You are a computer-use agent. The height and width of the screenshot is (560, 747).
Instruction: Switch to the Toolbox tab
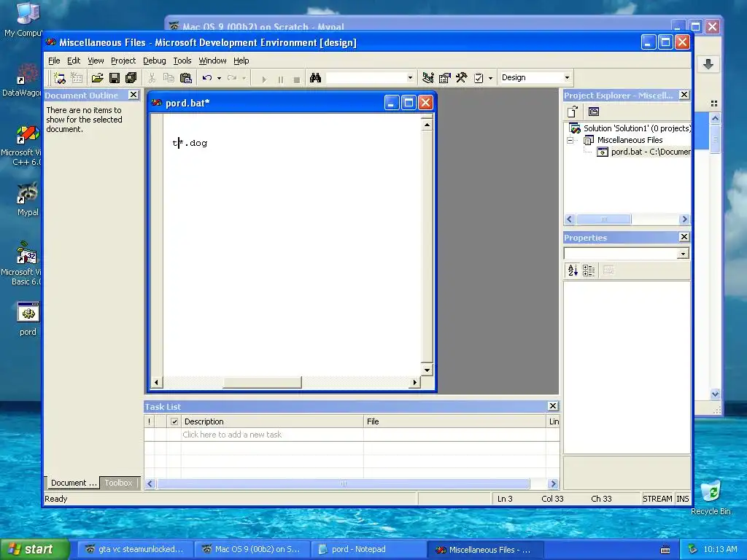[119, 483]
